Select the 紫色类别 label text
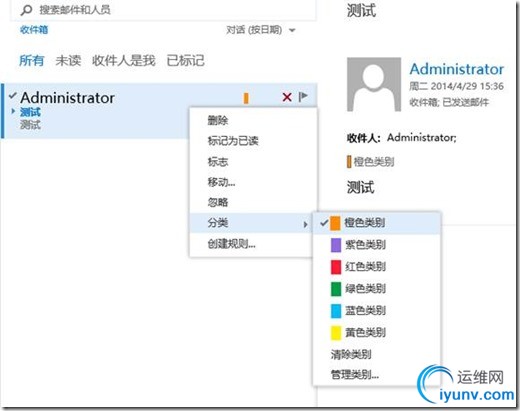Viewport: 520px width, 411px height. coord(365,245)
